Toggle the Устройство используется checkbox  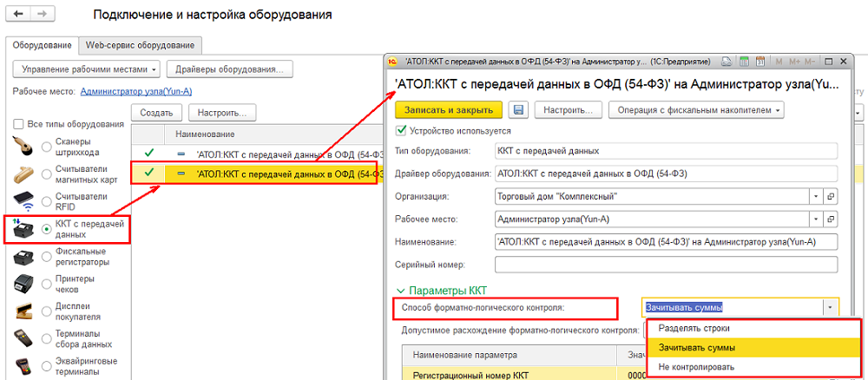[401, 131]
